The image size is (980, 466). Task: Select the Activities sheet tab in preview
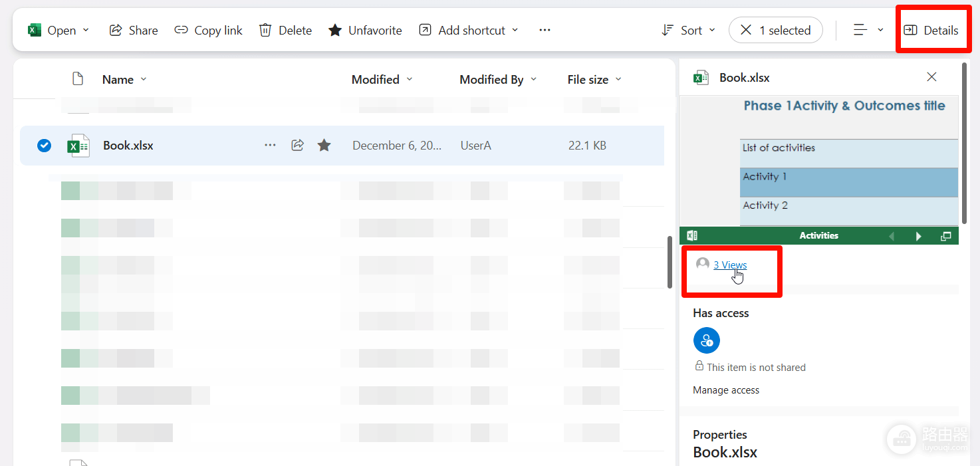pos(819,235)
